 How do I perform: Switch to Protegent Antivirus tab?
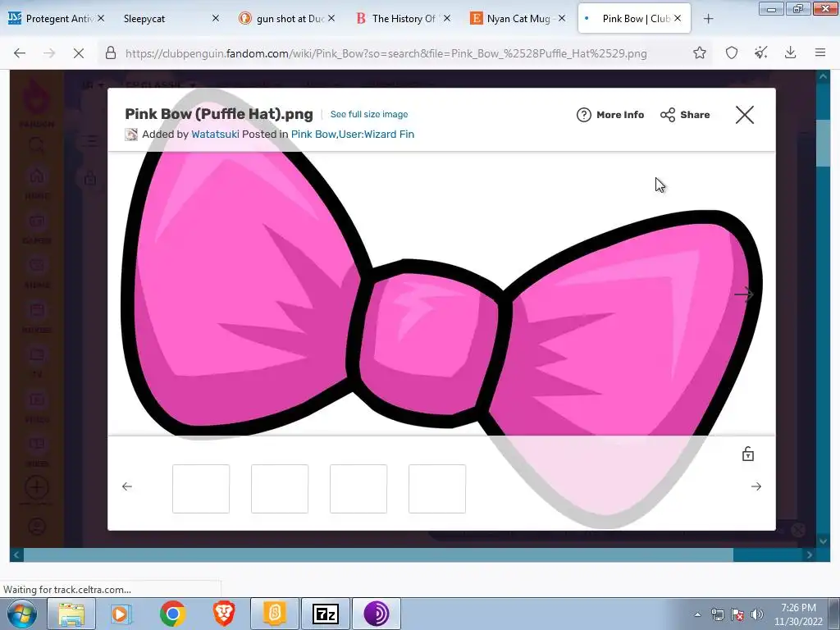click(51, 18)
